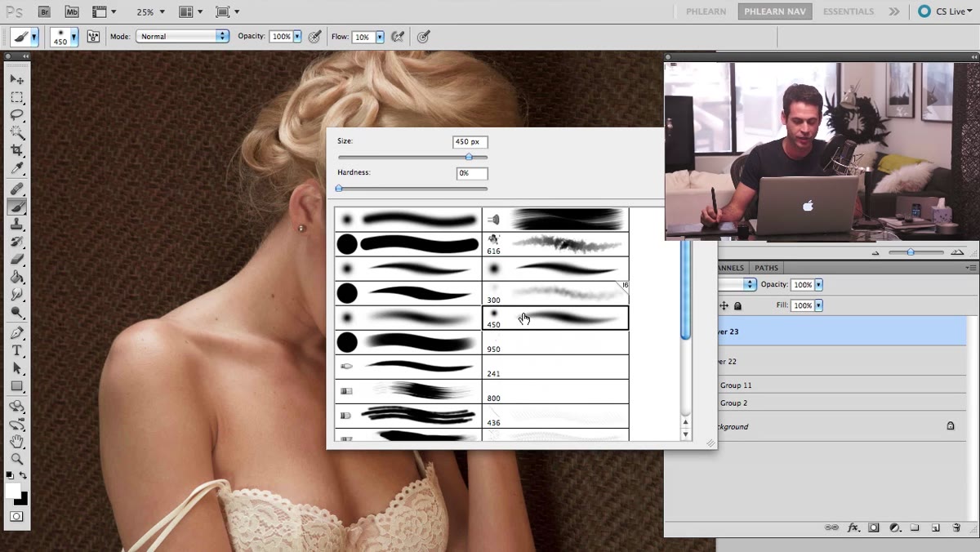This screenshot has width=980, height=552.
Task: Open the Flow slider arrow
Action: coord(380,37)
